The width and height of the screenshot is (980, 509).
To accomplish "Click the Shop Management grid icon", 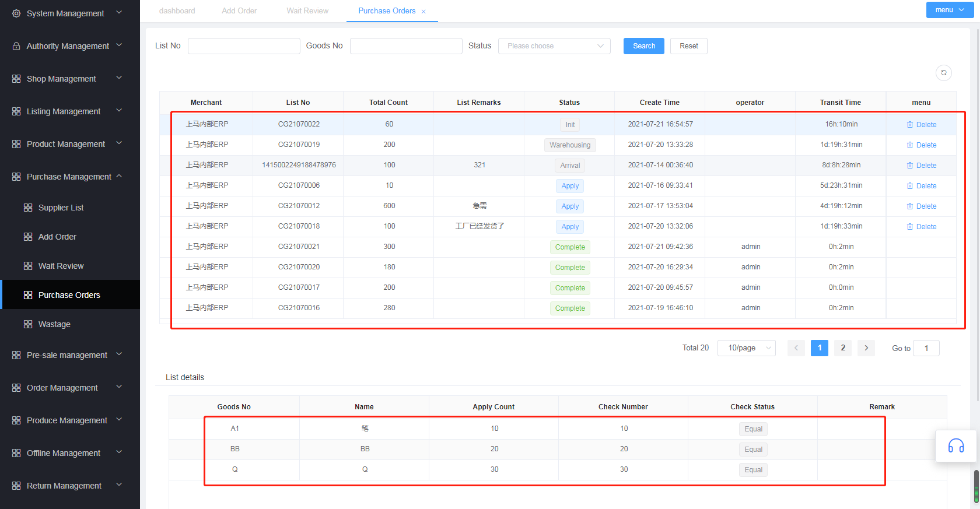I will point(16,79).
